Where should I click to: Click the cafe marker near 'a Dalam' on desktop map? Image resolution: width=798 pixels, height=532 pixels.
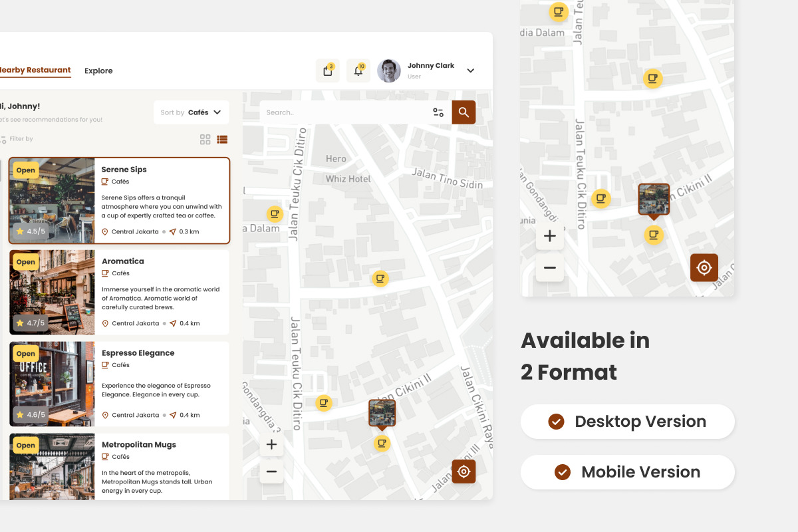(275, 214)
